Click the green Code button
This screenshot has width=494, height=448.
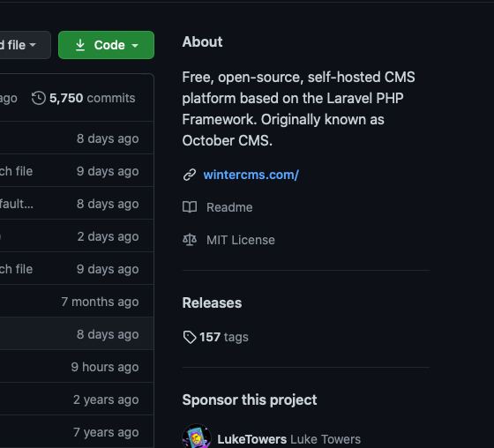(106, 45)
